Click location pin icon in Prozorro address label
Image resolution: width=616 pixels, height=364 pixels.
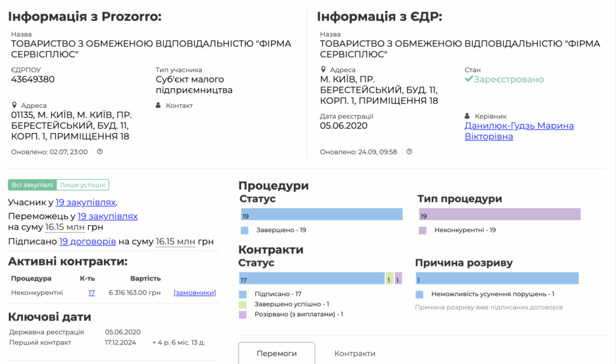click(14, 106)
